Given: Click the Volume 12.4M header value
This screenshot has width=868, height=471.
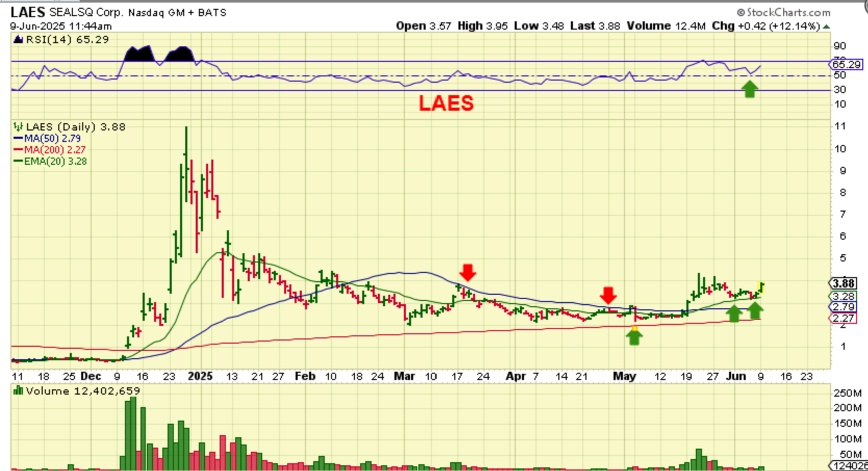Looking at the screenshot, I should [x=666, y=26].
